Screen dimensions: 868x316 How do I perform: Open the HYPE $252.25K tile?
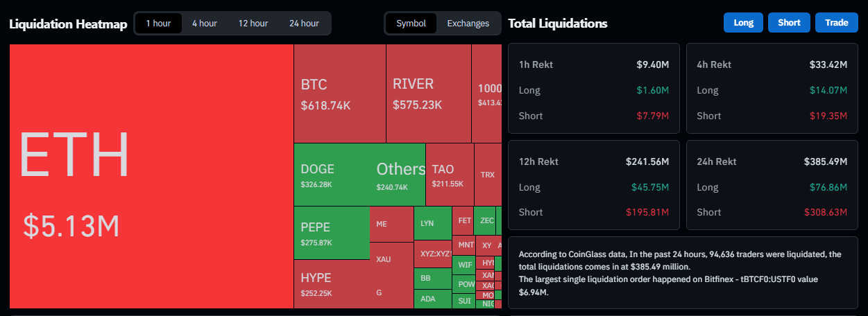(331, 284)
